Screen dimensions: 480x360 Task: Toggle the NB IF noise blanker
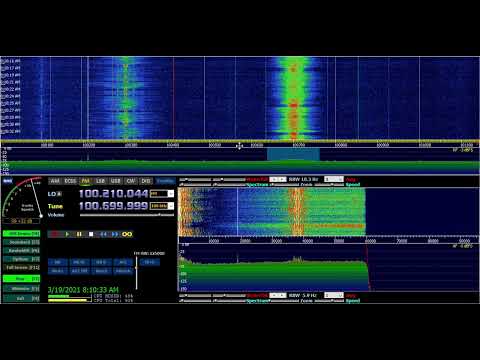[101, 262]
